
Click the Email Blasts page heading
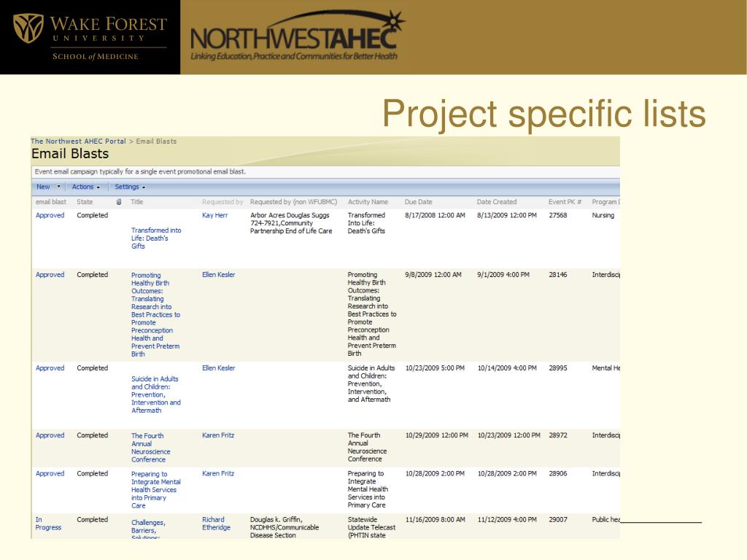click(70, 154)
